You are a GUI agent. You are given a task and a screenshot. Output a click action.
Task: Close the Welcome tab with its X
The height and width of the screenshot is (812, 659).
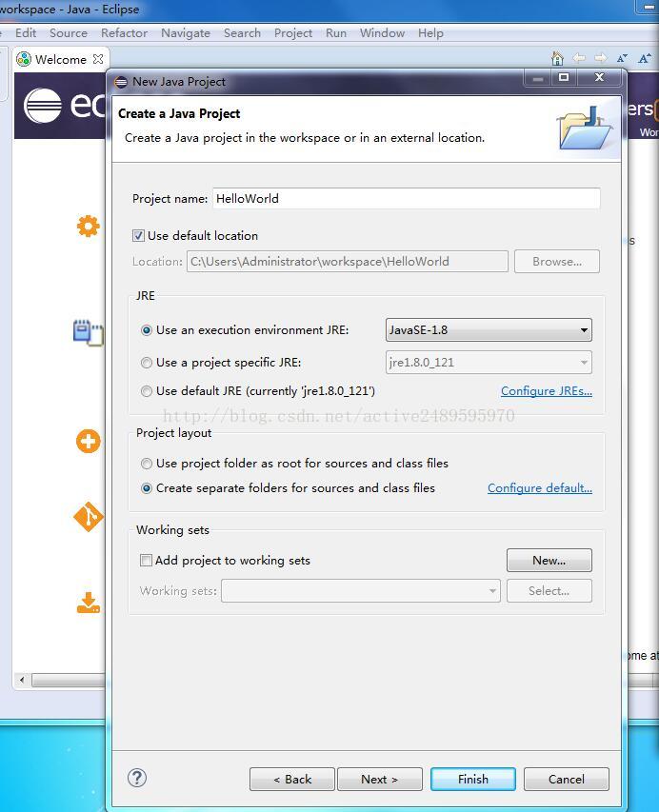click(98, 59)
